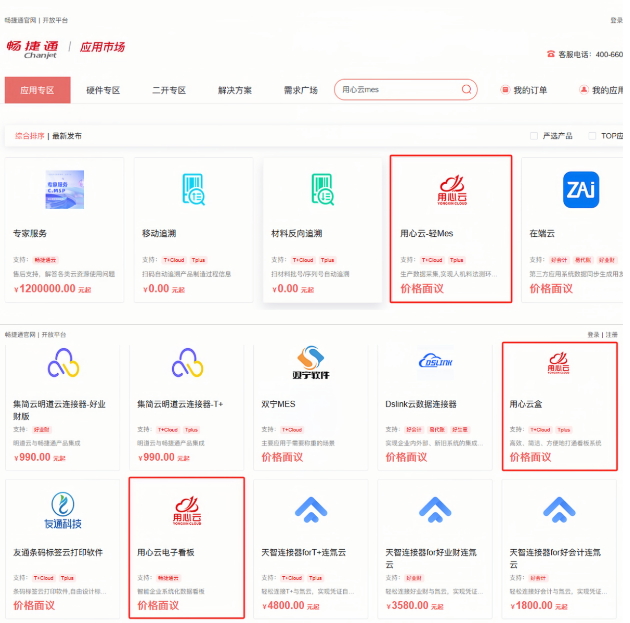Screen dimensions: 630x623
Task: Open the lower 开放平台 link
Action: [54, 335]
